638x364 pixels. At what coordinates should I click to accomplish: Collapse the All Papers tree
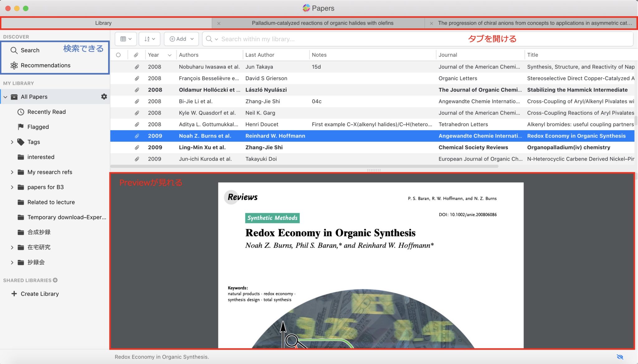5,97
